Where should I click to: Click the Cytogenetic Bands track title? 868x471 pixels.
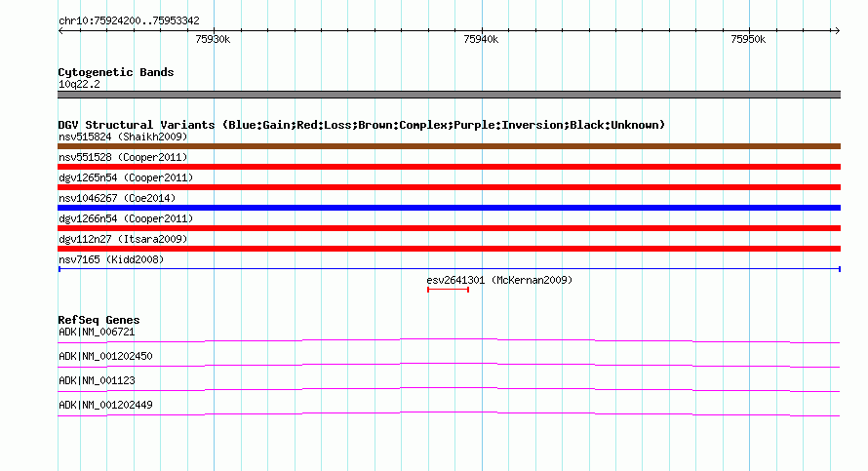[116, 72]
